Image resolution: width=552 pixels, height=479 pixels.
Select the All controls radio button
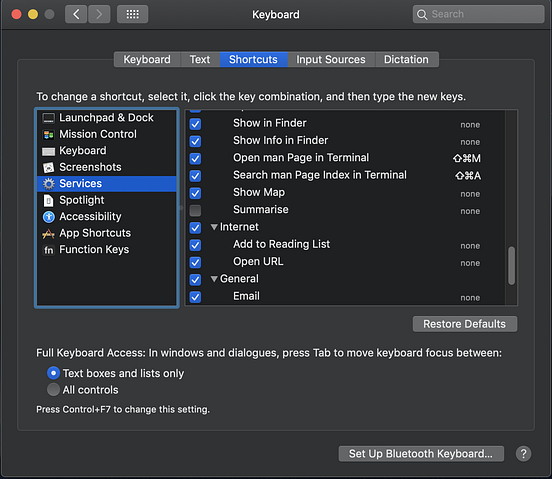pos(53,390)
